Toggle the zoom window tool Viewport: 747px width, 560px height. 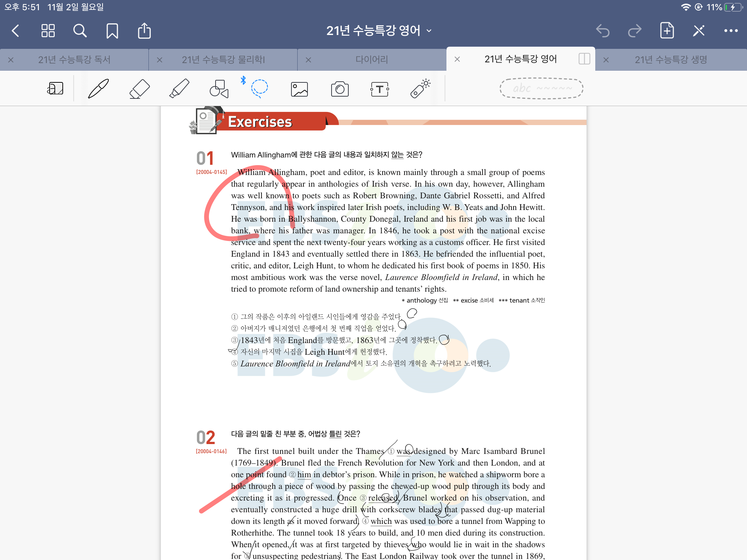click(55, 89)
